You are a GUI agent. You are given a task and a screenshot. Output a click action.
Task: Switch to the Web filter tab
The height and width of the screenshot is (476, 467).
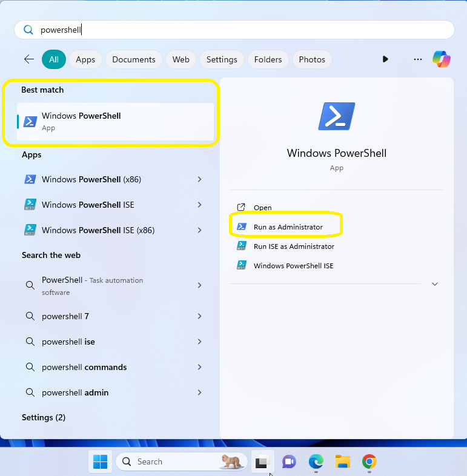[x=181, y=59]
